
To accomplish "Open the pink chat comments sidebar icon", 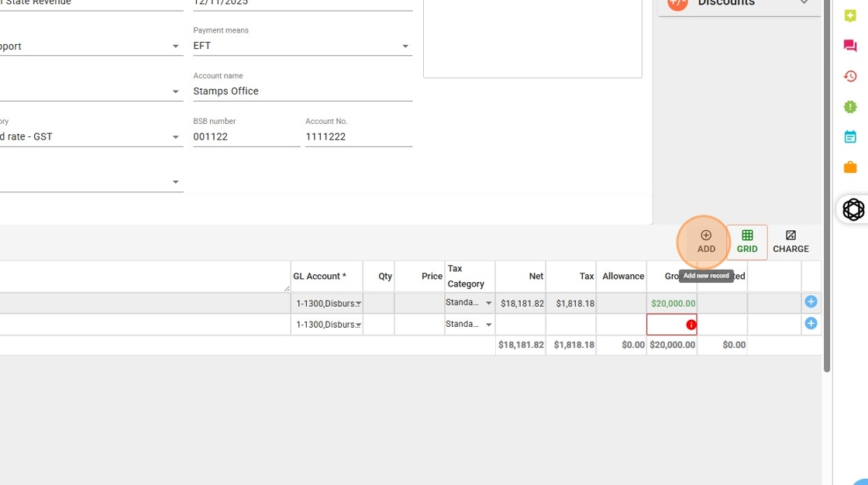I will pos(850,46).
